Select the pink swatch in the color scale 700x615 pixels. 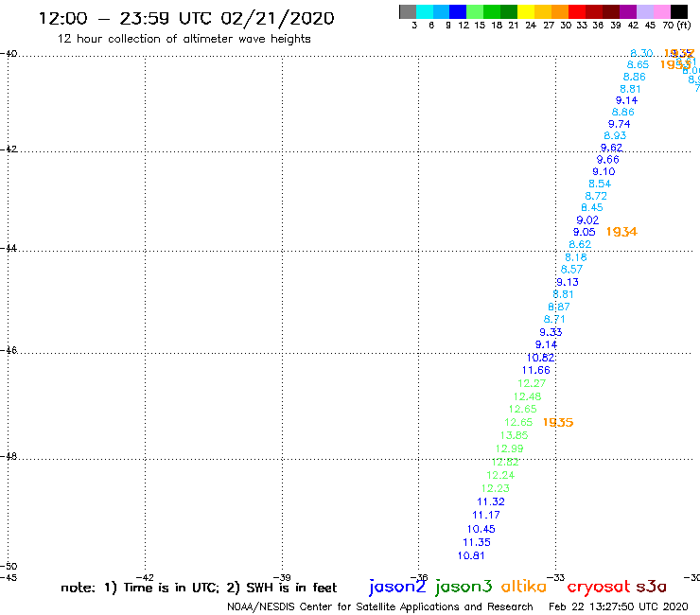click(662, 11)
